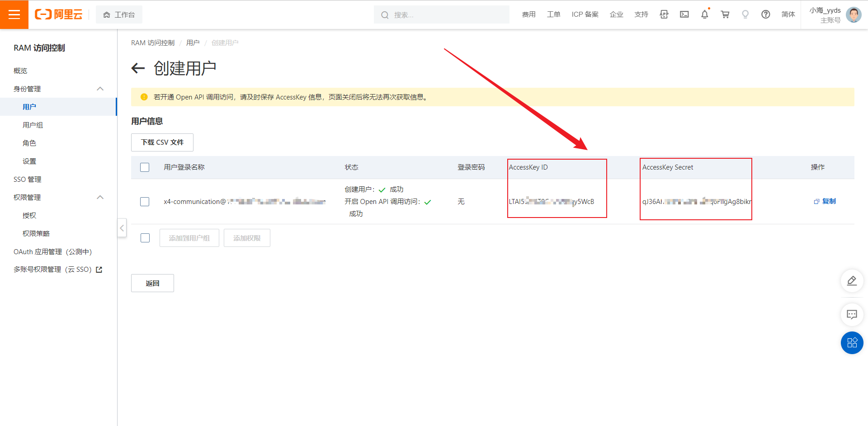
Task: Open the chat message floating icon
Action: 852,315
